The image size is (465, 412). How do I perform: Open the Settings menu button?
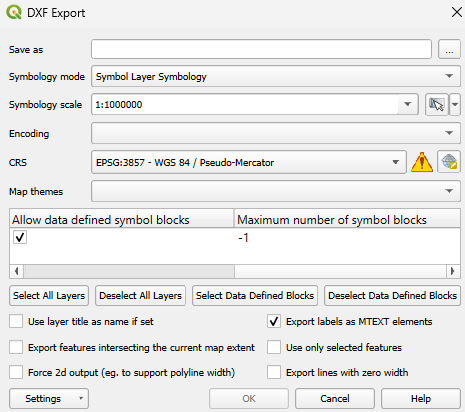tap(49, 398)
